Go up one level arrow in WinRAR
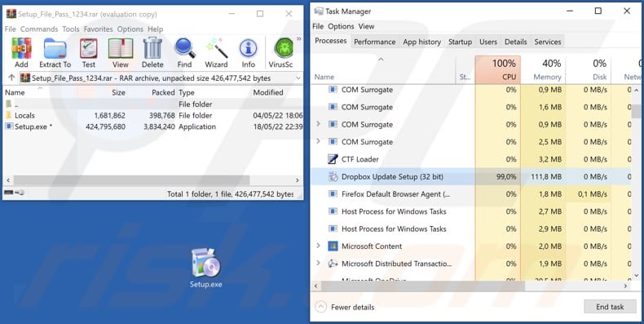 point(11,78)
